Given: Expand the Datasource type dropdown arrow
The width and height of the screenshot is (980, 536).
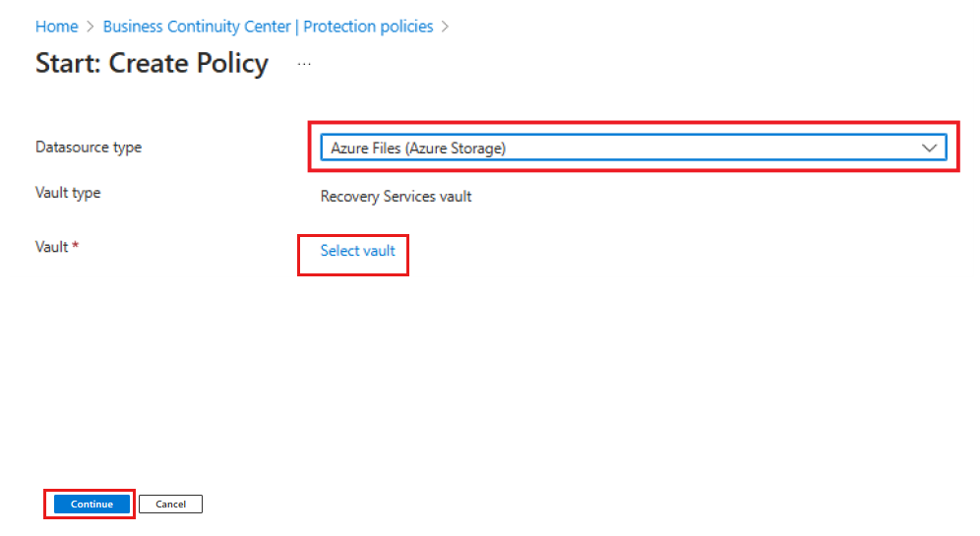Looking at the screenshot, I should tap(930, 149).
